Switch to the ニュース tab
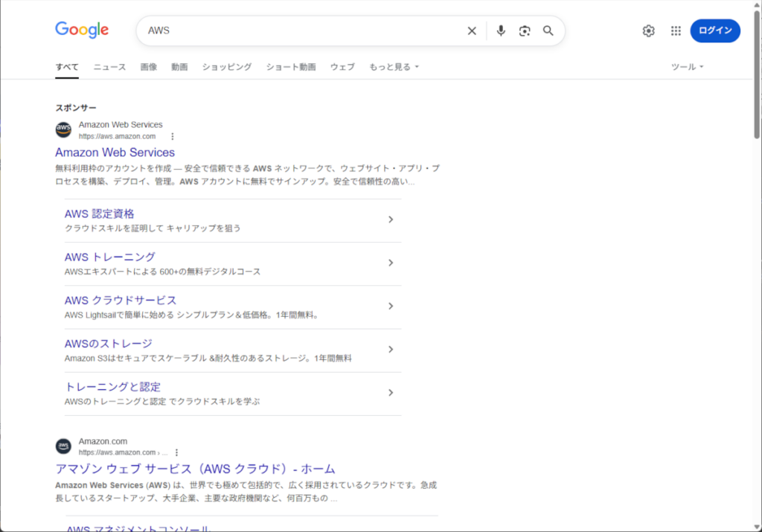This screenshot has width=762, height=532. [x=109, y=67]
